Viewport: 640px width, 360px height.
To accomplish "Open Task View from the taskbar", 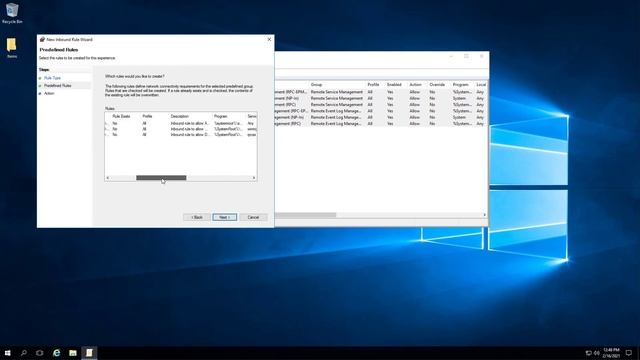I will (40, 353).
